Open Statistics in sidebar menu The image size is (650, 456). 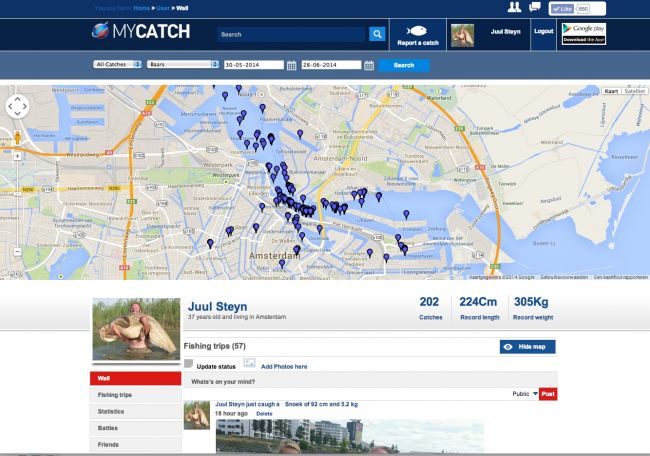[136, 411]
